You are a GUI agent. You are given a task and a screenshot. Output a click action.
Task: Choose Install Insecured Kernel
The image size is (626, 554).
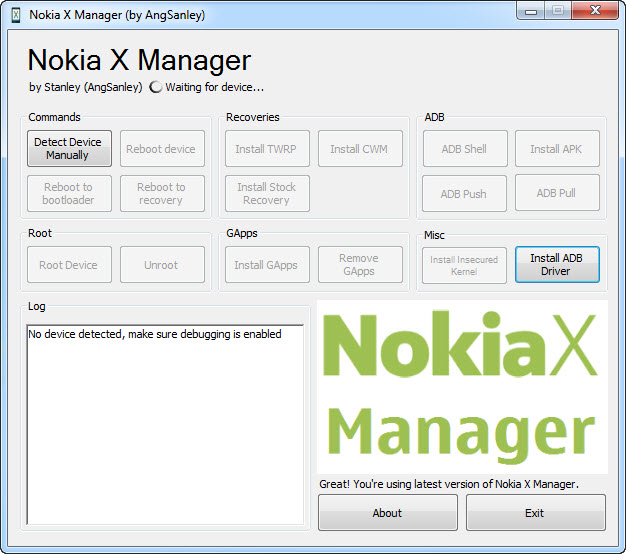point(464,265)
